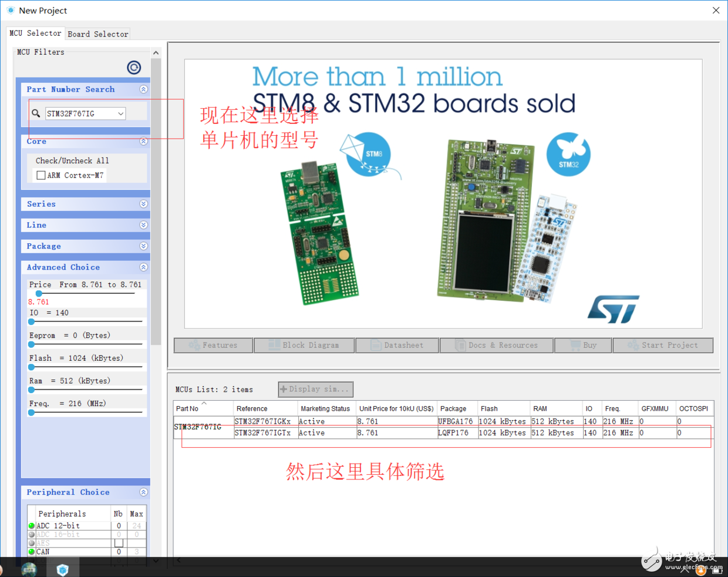Viewport: 728px width, 577px height.
Task: Open the Datasheet via its document icon
Action: 378,345
